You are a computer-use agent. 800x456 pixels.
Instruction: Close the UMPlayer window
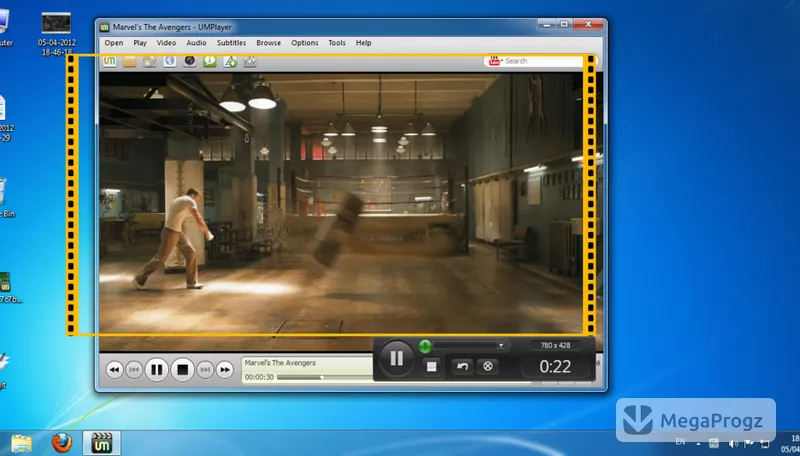click(588, 24)
